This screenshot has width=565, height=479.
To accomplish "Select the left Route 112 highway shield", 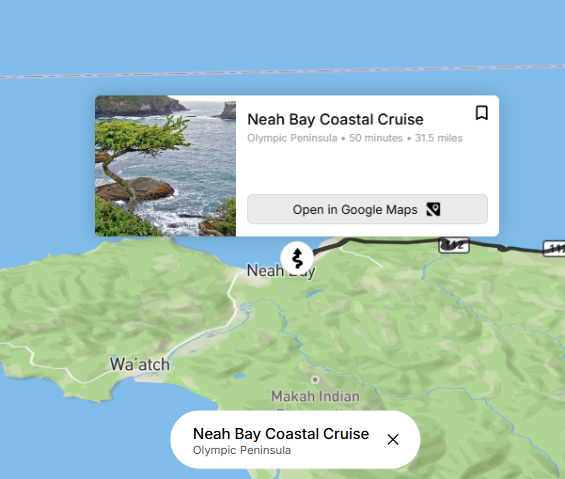I will [454, 245].
